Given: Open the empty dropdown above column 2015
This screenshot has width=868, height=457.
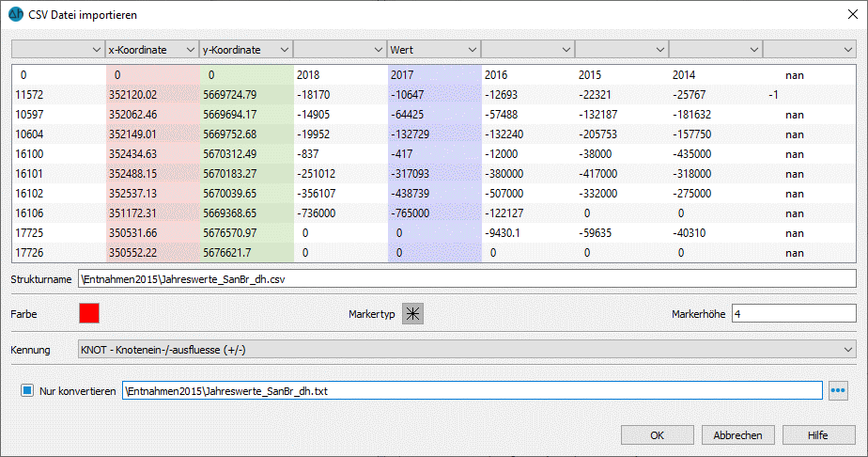Looking at the screenshot, I should click(622, 50).
